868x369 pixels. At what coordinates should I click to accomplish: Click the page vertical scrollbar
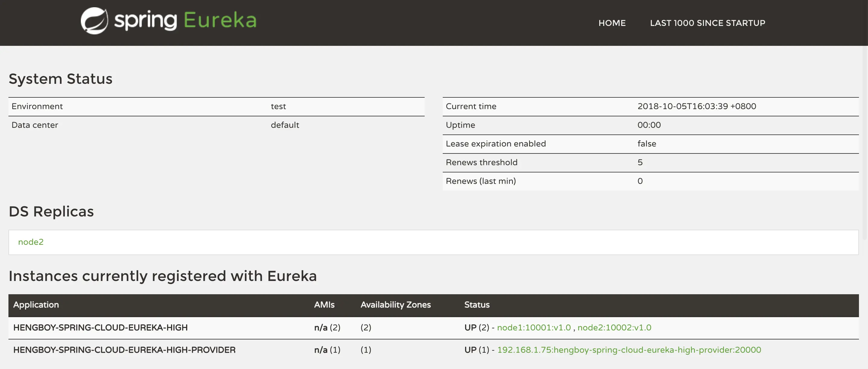point(865,141)
